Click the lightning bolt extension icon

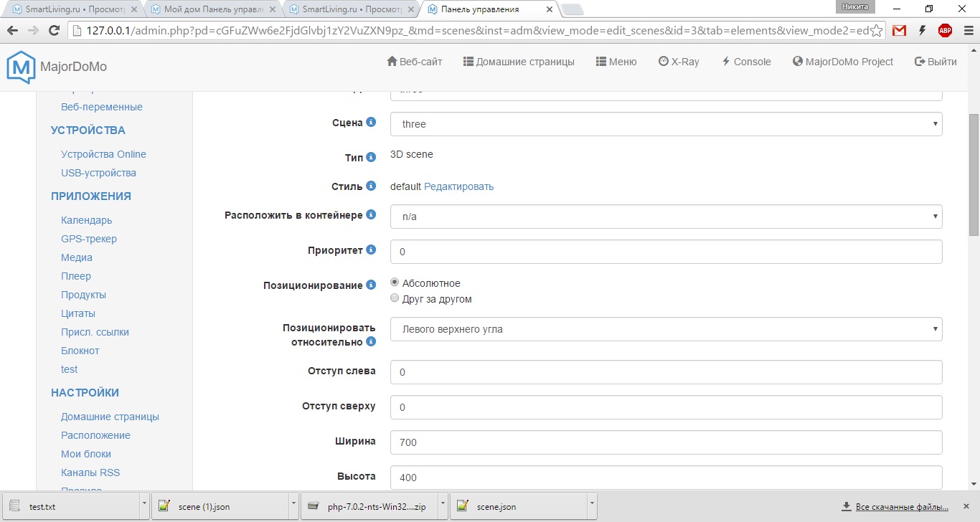pyautogui.click(x=923, y=31)
